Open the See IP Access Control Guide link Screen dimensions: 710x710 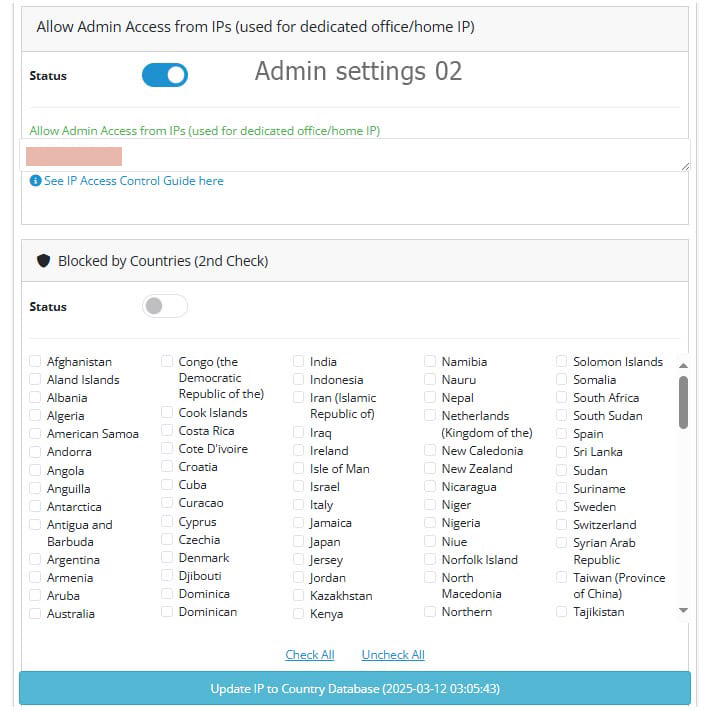(134, 181)
